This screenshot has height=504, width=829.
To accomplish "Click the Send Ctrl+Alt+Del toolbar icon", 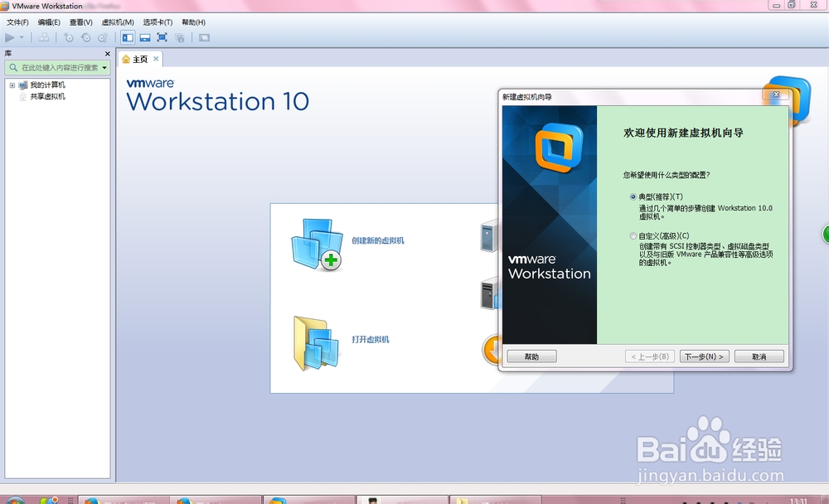I will [44, 37].
